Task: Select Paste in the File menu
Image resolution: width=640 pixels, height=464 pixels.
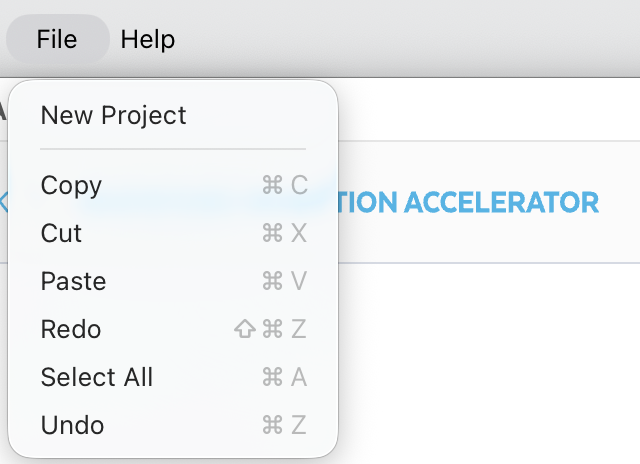Action: (73, 281)
